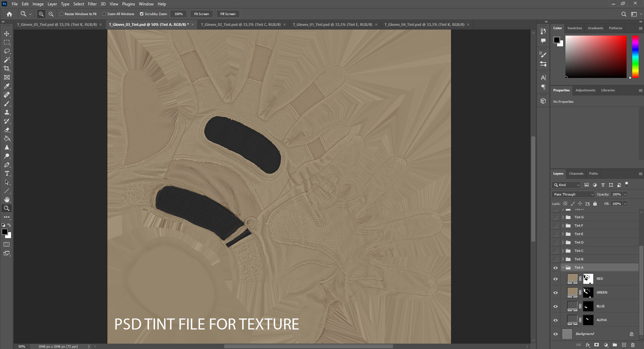The image size is (644, 349).
Task: Enable Resize Windows to Fit checkbox
Action: click(61, 14)
